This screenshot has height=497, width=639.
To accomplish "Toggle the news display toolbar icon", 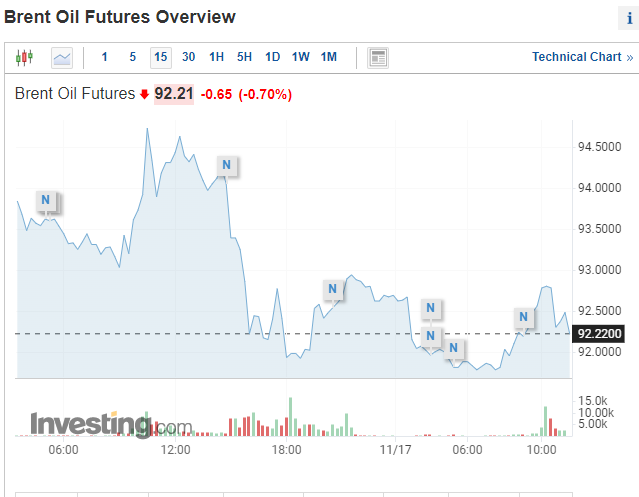I will point(378,57).
